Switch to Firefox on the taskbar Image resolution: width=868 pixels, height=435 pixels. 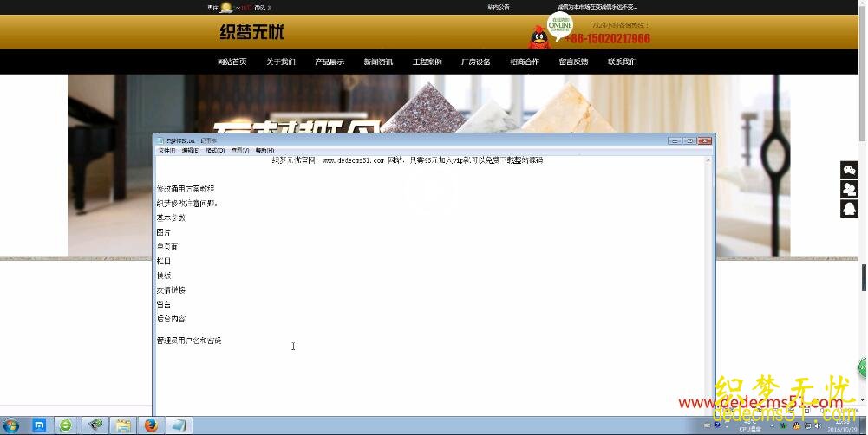[151, 425]
